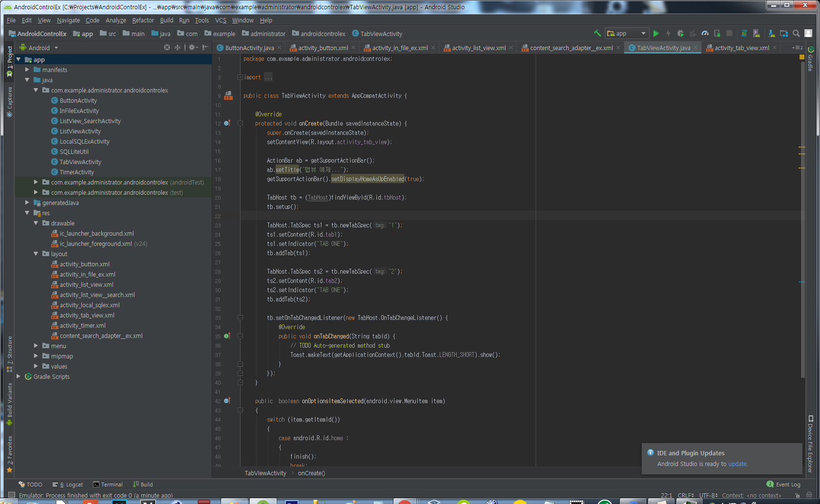Click override gutter icon at line 12
This screenshot has height=504, width=820.
click(227, 123)
